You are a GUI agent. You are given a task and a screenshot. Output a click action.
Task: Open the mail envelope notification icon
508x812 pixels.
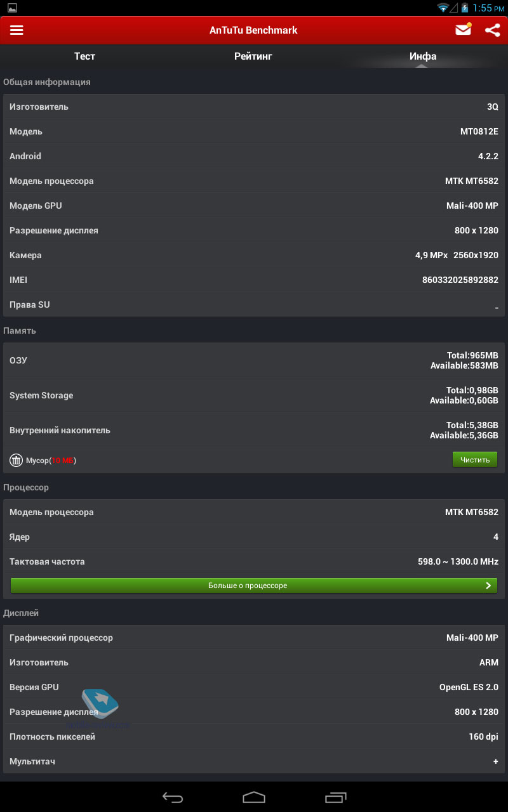(x=464, y=30)
